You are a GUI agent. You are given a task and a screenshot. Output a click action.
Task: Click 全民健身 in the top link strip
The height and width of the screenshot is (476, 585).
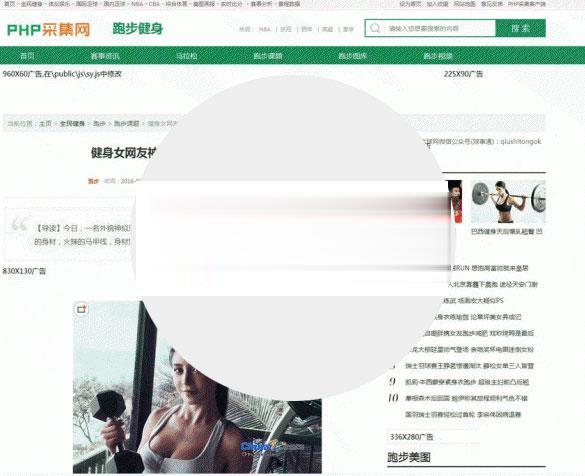coord(32,4)
